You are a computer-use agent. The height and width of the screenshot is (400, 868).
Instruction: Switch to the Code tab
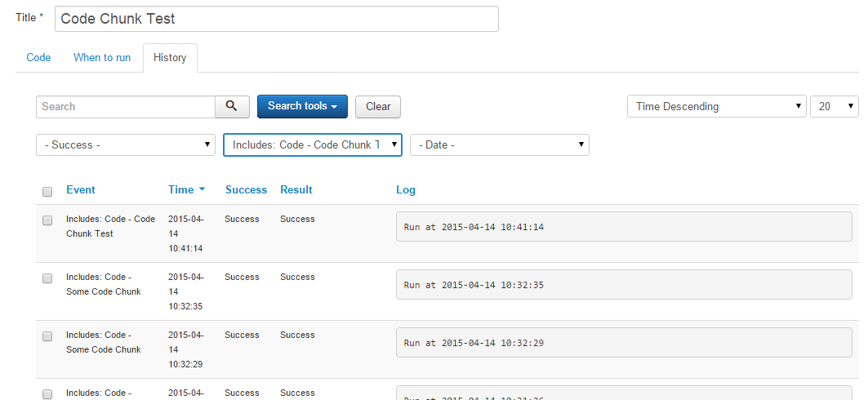point(38,57)
